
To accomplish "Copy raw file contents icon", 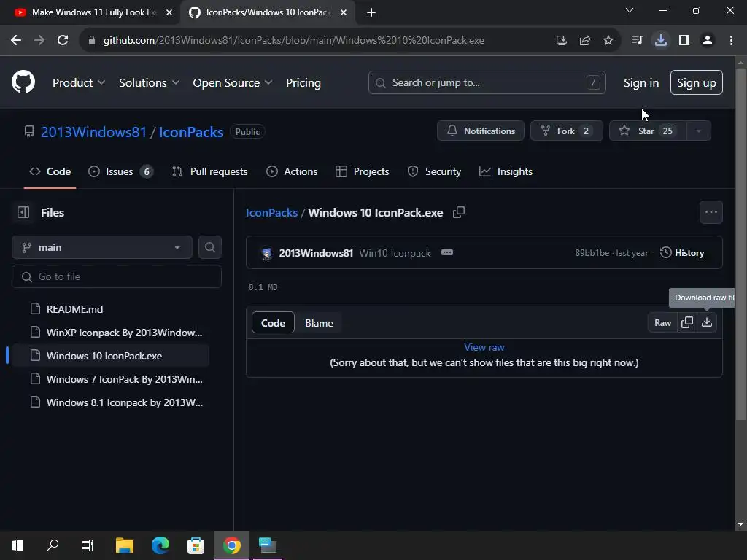I will click(x=687, y=322).
